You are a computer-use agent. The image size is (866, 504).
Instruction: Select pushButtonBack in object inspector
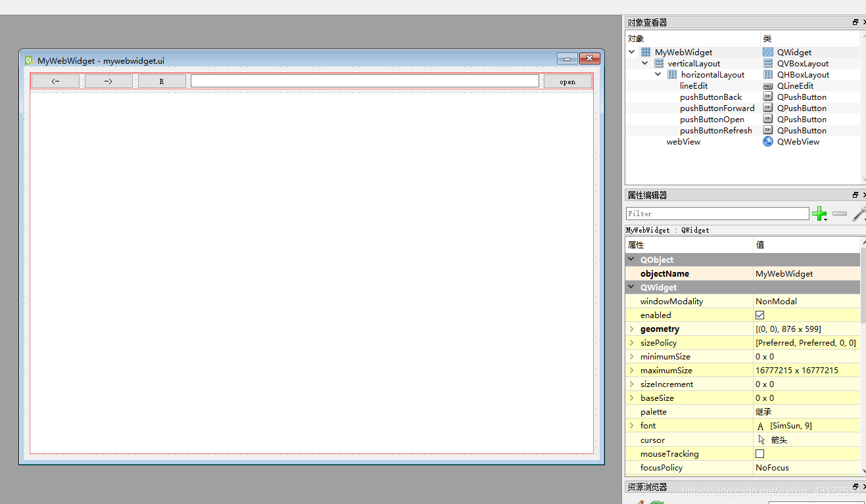pos(711,97)
